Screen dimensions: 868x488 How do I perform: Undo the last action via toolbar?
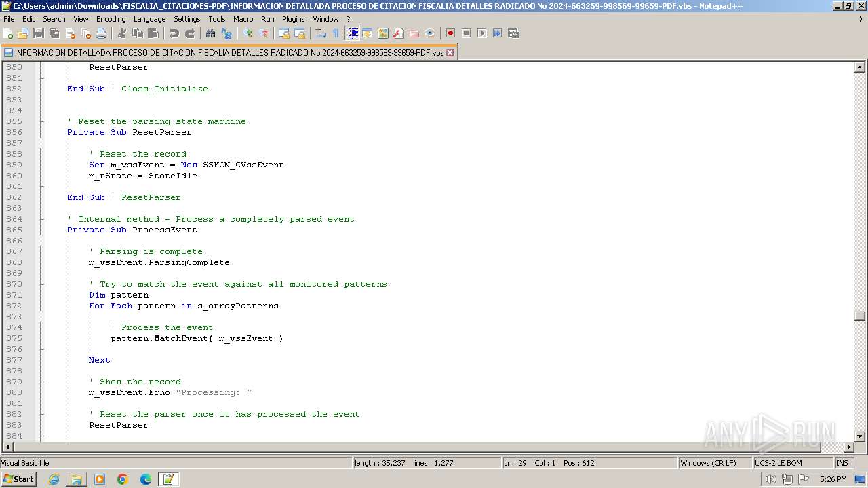174,33
